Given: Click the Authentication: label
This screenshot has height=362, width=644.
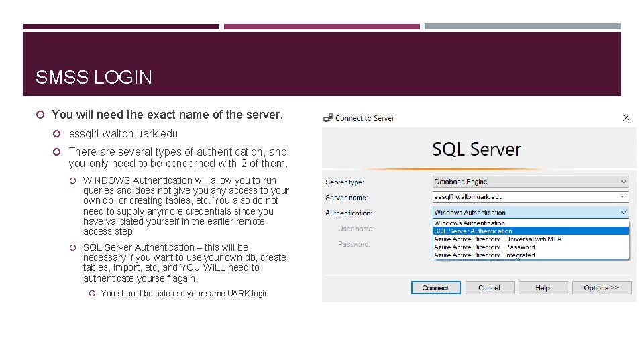Looking at the screenshot, I should pos(349,213).
